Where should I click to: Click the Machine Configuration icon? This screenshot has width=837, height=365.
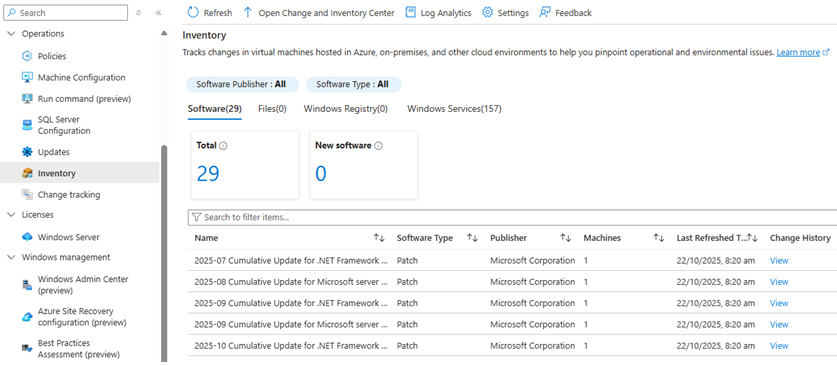click(x=27, y=77)
